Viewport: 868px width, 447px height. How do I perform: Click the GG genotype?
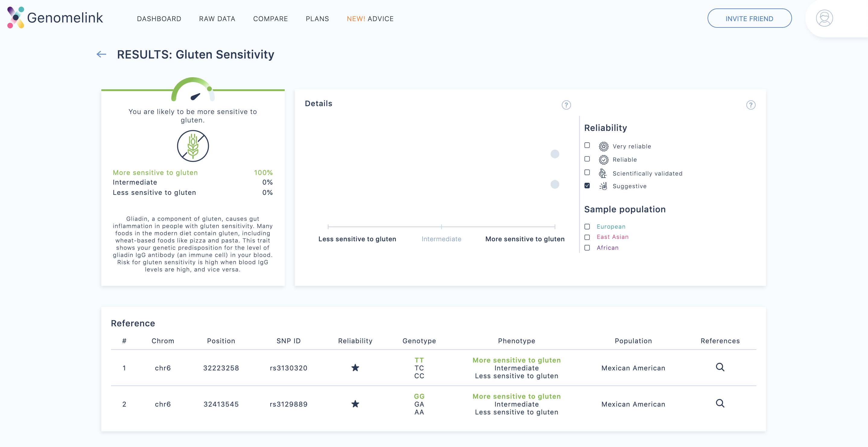[x=419, y=396]
